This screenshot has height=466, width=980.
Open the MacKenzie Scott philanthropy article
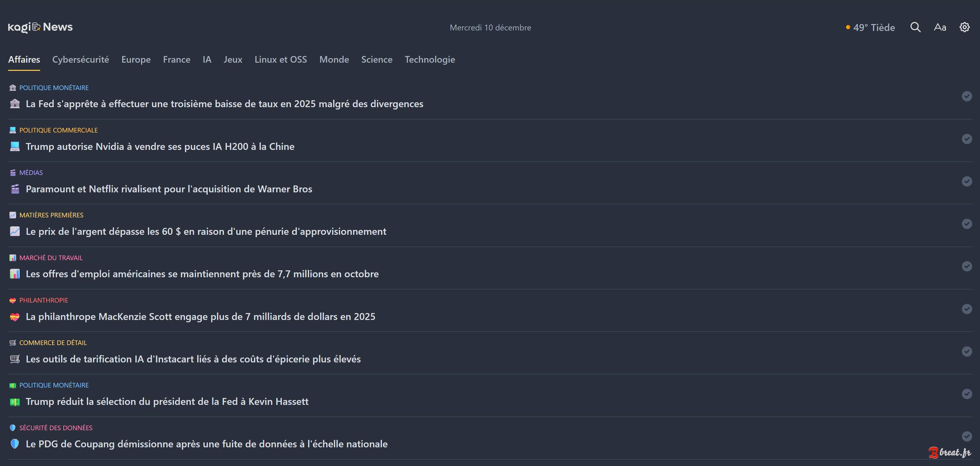200,316
